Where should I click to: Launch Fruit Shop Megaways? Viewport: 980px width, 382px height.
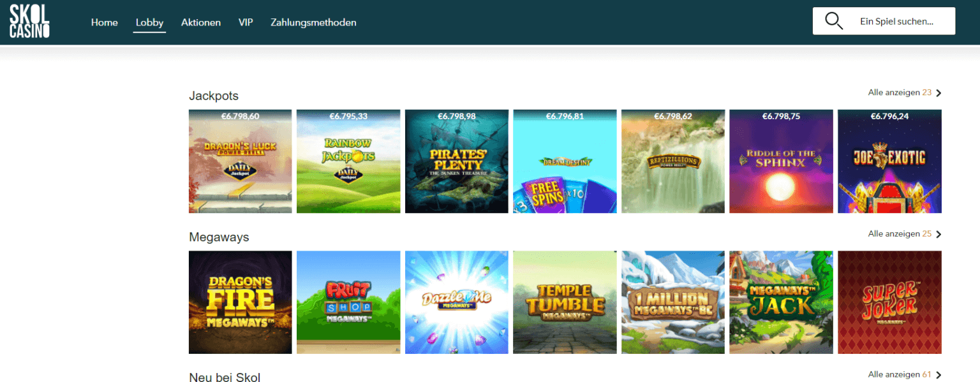(x=348, y=302)
